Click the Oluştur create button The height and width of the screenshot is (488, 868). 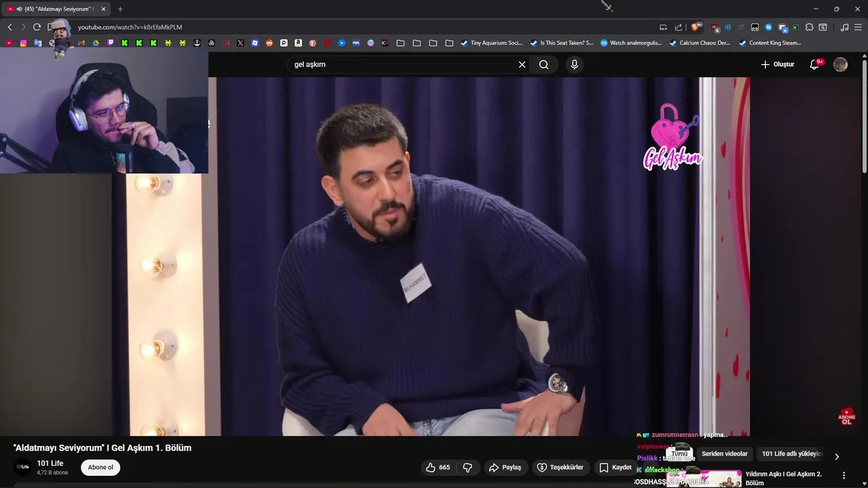(x=778, y=64)
